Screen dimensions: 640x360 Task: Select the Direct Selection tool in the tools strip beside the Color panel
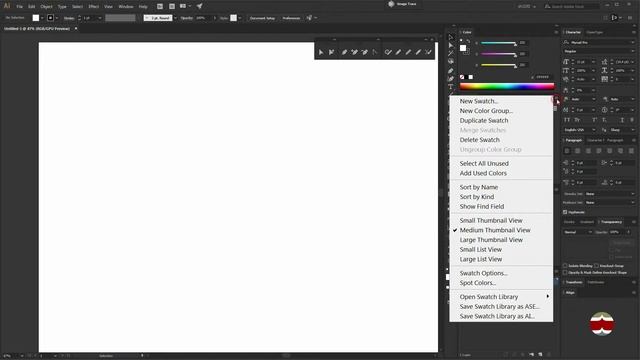click(x=451, y=45)
